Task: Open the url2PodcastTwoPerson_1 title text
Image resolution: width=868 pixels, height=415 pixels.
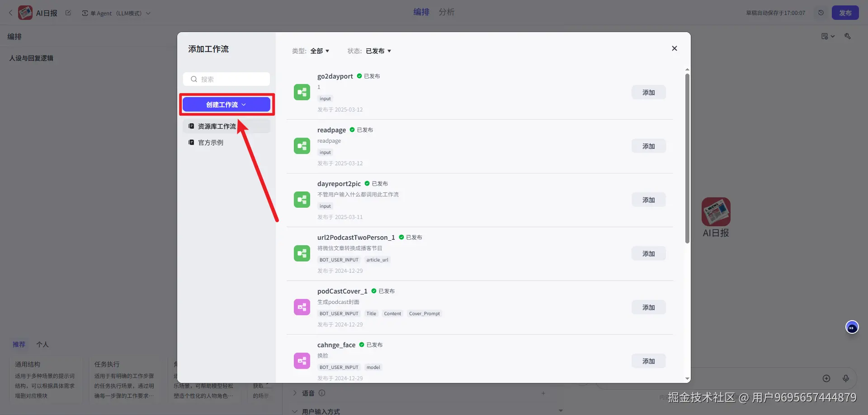Action: pyautogui.click(x=356, y=237)
